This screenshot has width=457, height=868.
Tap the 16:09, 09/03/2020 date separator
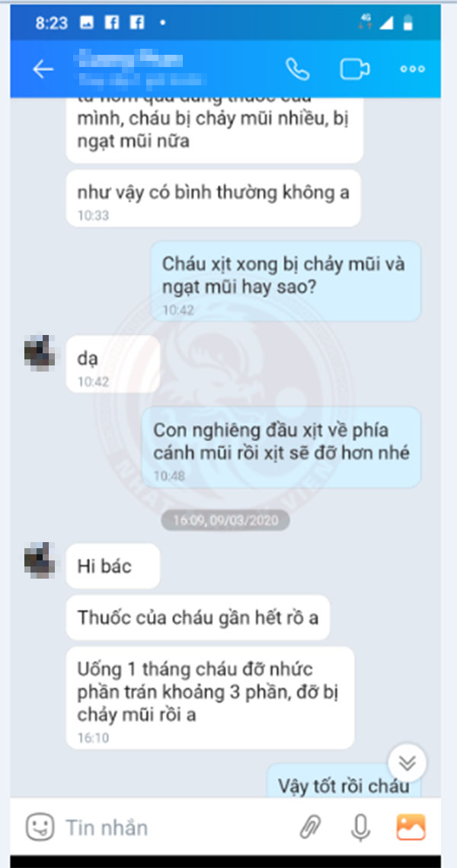[225, 520]
